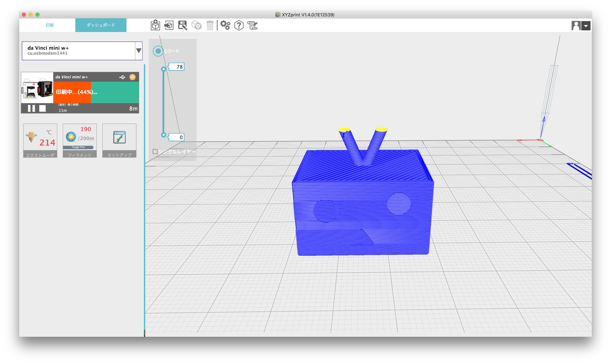Click the add new model cube icon
Image resolution: width=611 pixels, height=364 pixels.
coord(155,25)
